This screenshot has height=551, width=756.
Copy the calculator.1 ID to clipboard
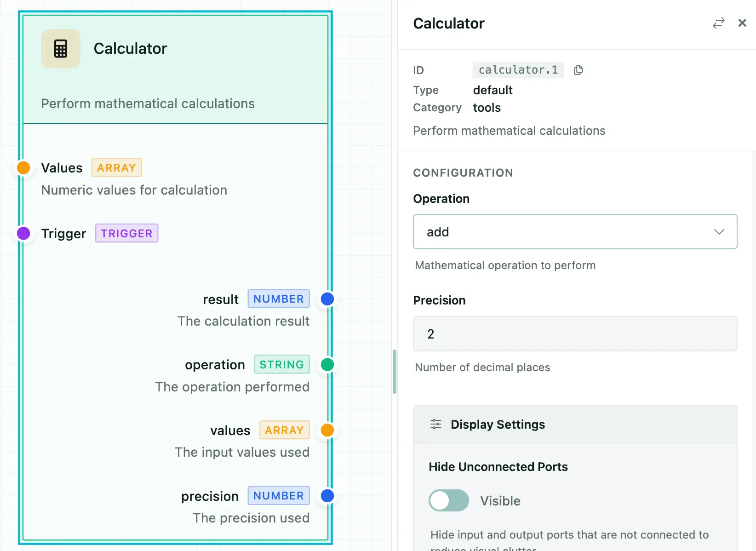coord(578,70)
